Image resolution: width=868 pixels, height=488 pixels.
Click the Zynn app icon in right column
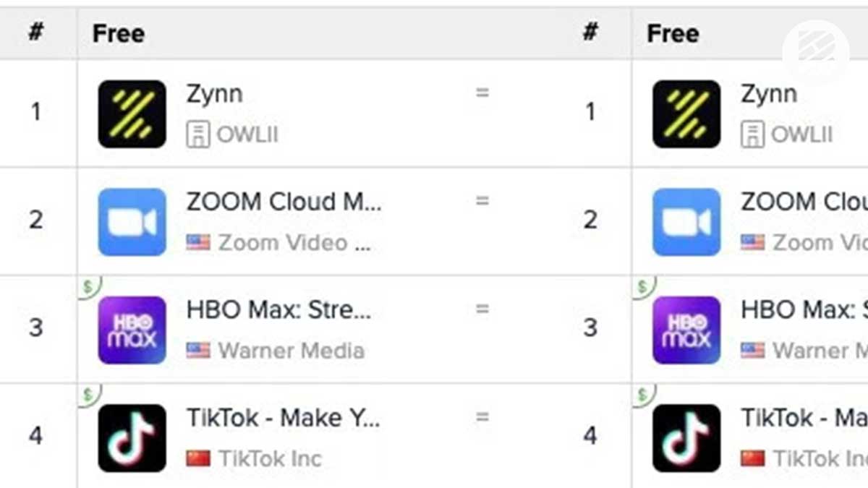(x=686, y=114)
